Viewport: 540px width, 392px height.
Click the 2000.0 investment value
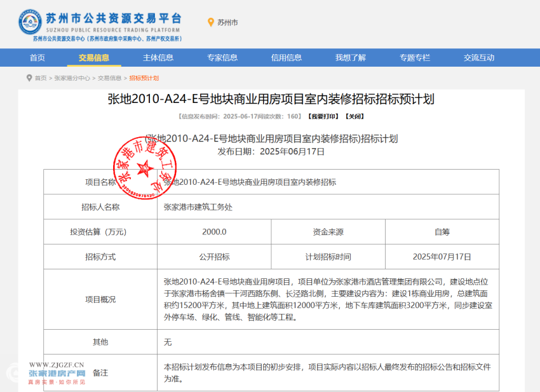click(x=214, y=232)
